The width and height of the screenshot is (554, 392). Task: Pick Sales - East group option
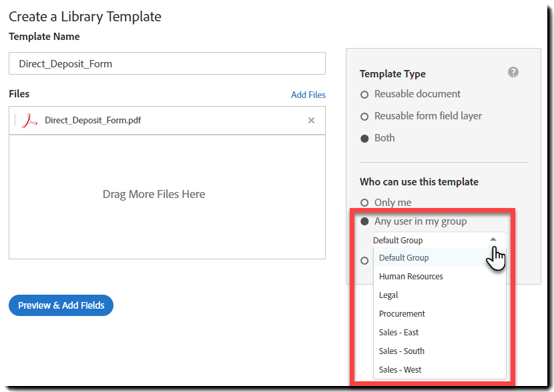pos(398,333)
